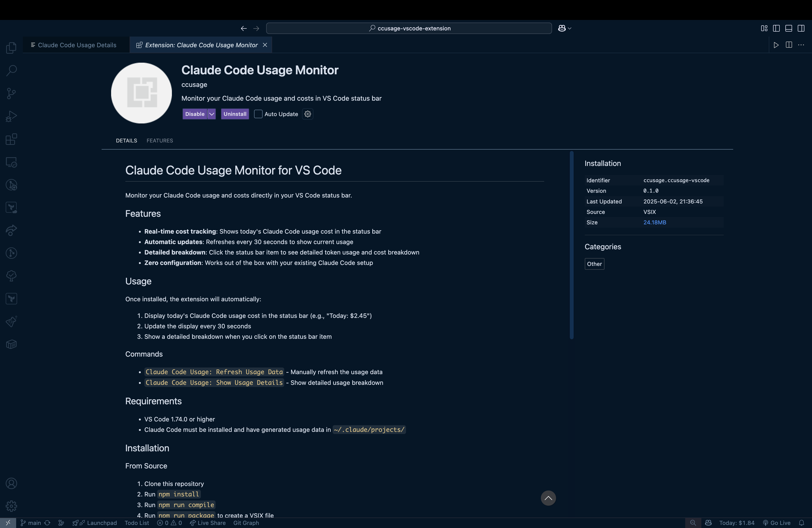The image size is (812, 528).
Task: Open the 24.18MB size link
Action: click(x=654, y=222)
